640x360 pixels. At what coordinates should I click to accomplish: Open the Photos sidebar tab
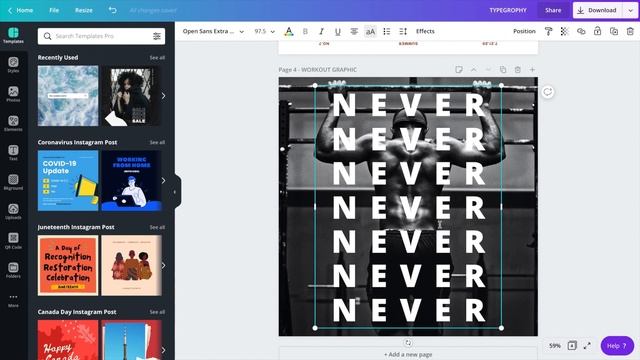[x=13, y=94]
